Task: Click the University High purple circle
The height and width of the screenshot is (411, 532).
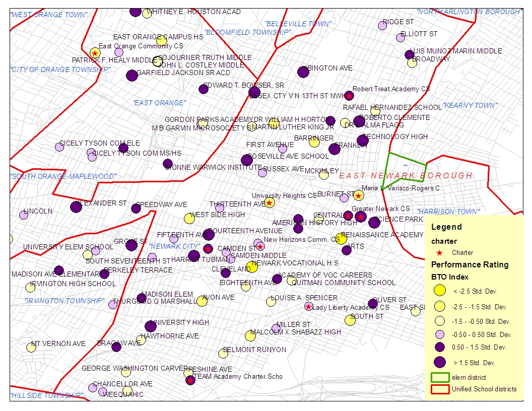Action: click(x=151, y=326)
